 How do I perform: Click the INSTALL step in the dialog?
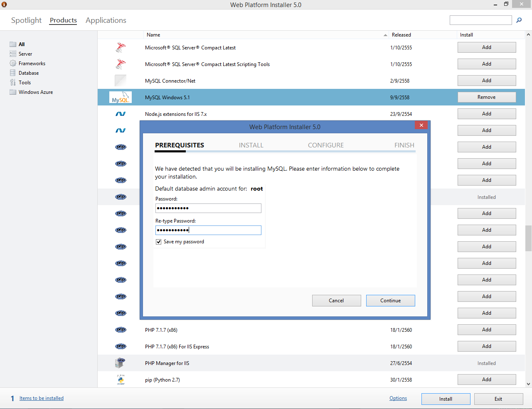[251, 145]
